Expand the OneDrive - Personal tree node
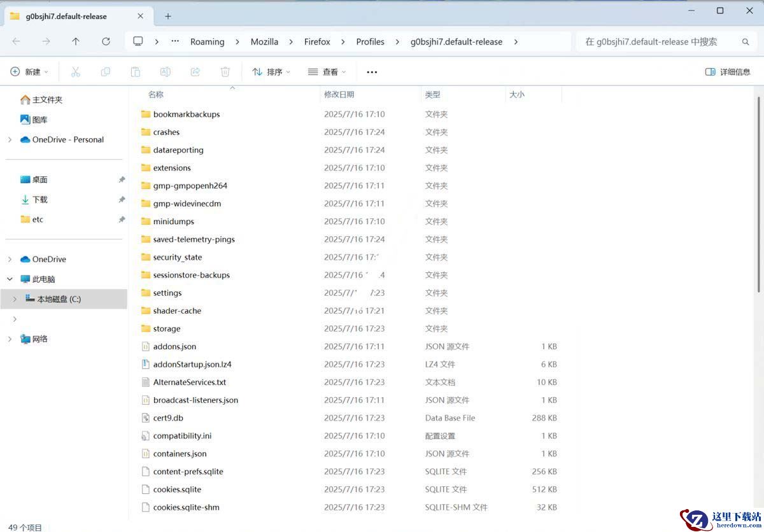Image resolution: width=764 pixels, height=532 pixels. coord(10,139)
